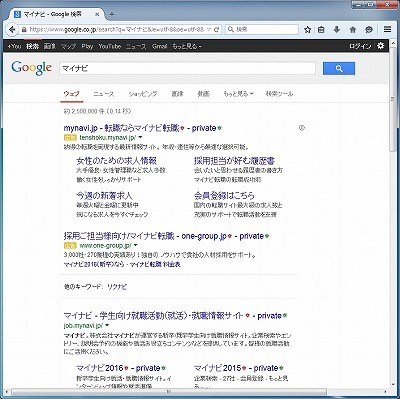Screen dimensions: 400x399
Task: Open Gmail from Google top bar
Action: (159, 46)
